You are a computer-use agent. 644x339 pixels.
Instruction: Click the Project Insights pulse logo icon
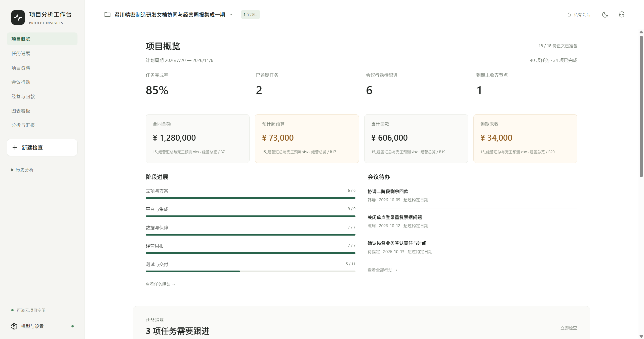click(x=18, y=17)
